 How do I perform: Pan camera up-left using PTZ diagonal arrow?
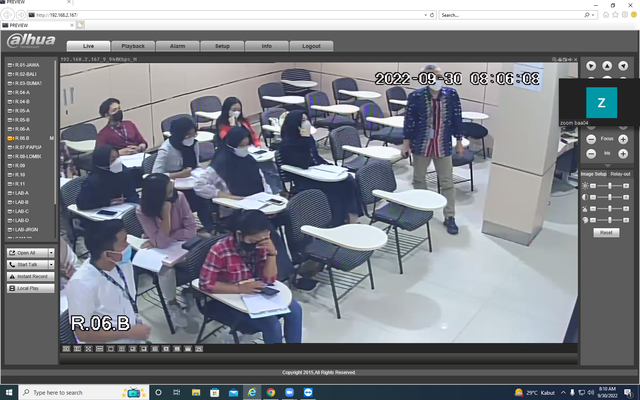[591, 66]
